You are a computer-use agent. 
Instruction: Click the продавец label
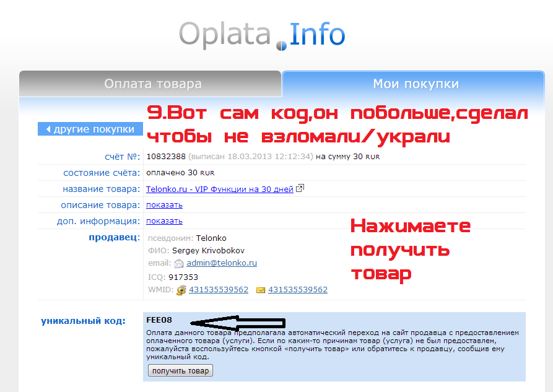click(x=115, y=237)
